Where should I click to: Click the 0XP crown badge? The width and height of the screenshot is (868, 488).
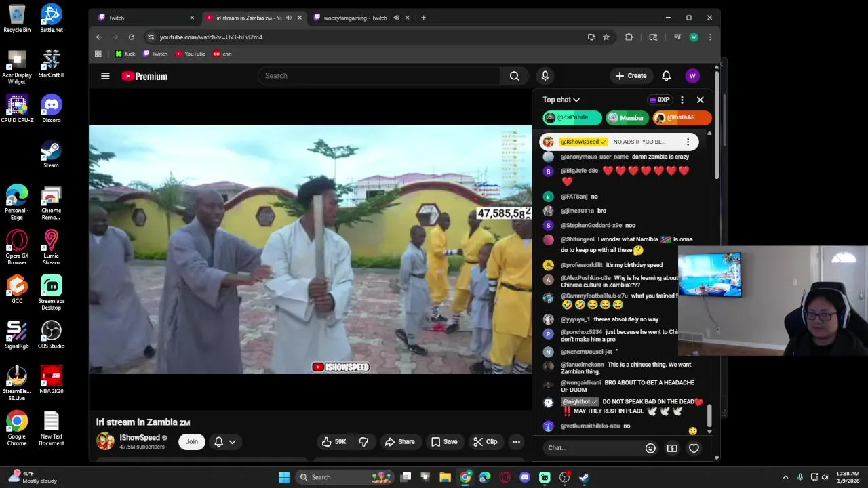tap(660, 100)
